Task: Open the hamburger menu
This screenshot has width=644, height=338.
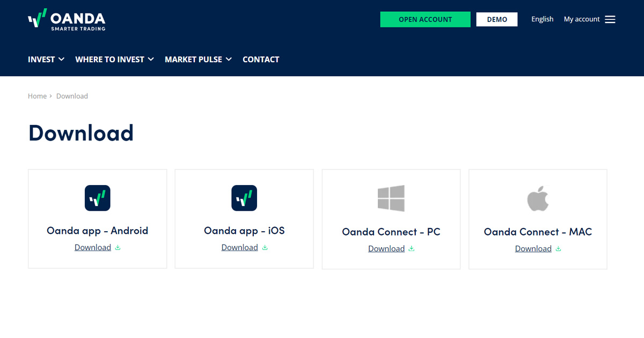Action: pos(610,19)
